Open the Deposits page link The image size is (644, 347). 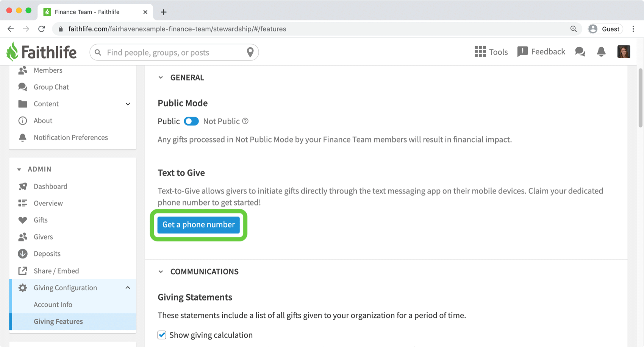tap(47, 254)
